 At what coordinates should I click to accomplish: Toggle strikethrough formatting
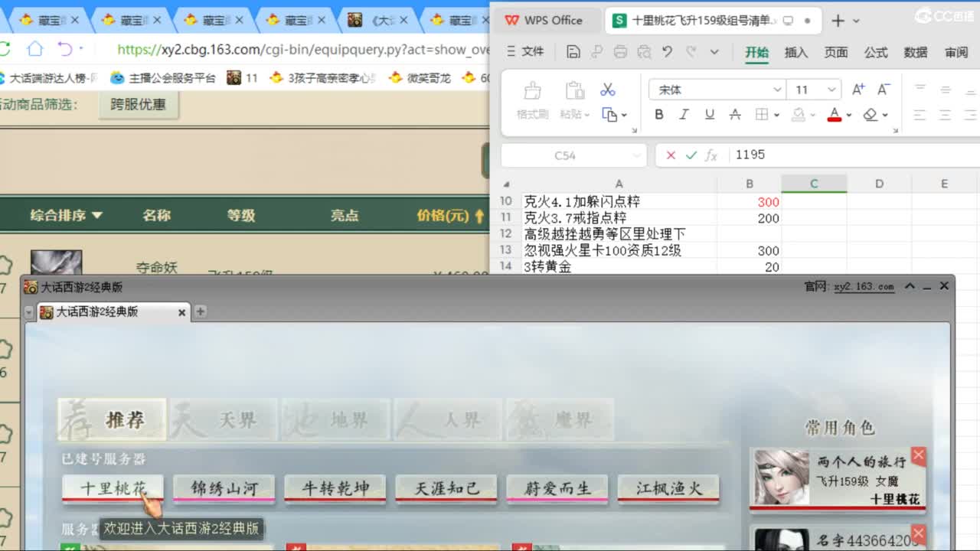tap(735, 115)
